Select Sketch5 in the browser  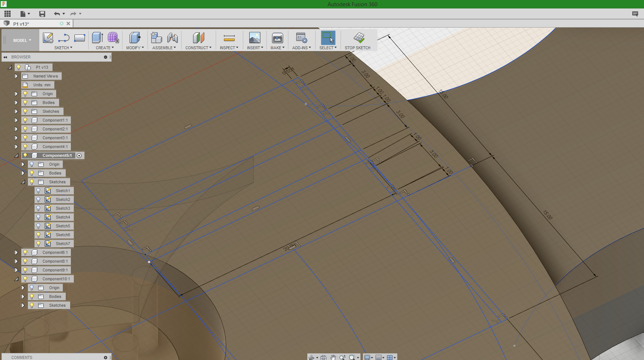click(63, 226)
